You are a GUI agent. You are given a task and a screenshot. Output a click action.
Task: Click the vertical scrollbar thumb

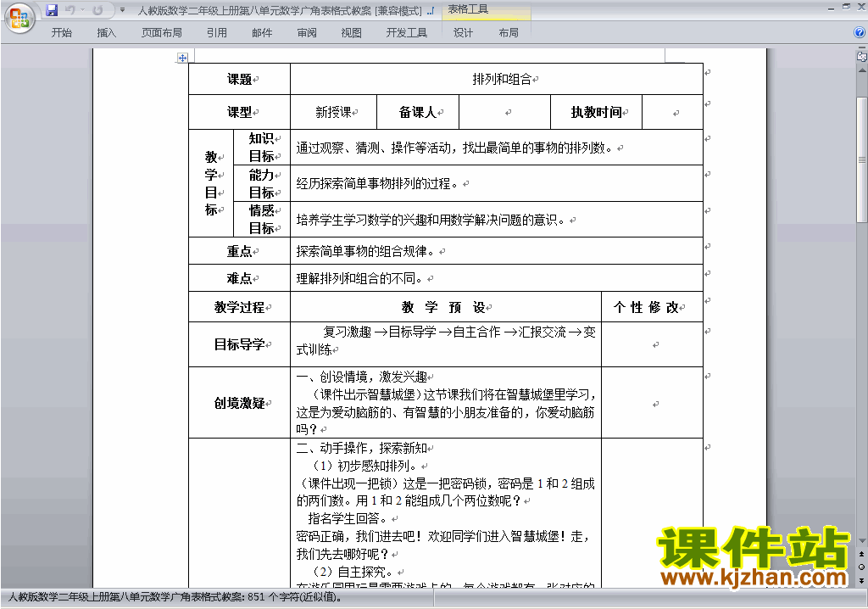(861, 159)
